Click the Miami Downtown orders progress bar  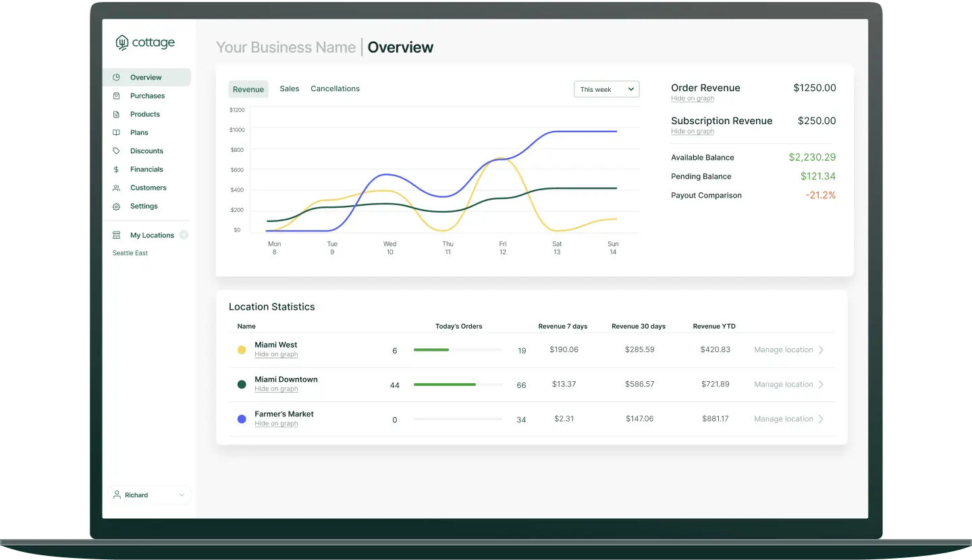tap(458, 385)
